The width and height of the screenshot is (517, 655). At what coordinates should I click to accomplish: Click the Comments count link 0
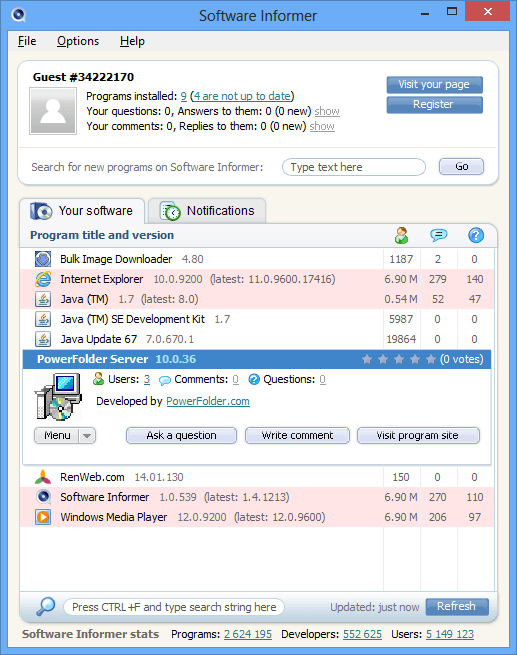click(236, 379)
